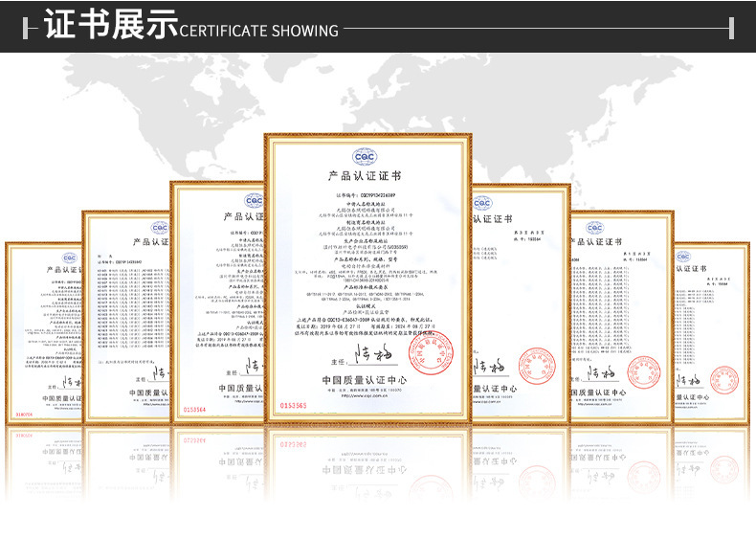Click the 认证模式 heading on the center certificate

(365, 306)
